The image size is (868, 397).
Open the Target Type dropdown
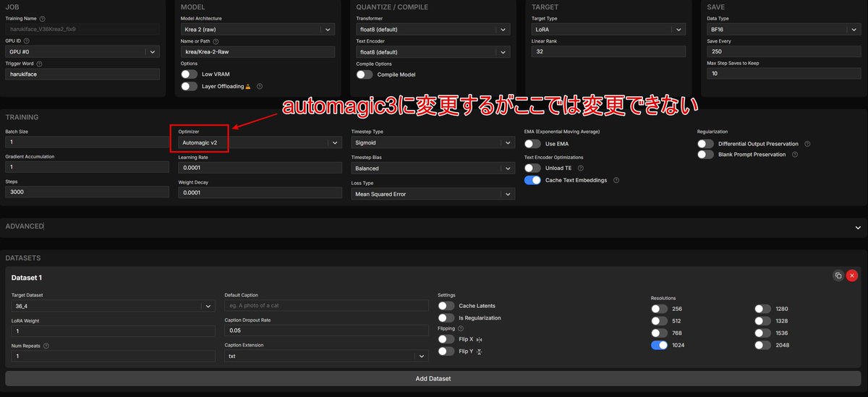(608, 30)
